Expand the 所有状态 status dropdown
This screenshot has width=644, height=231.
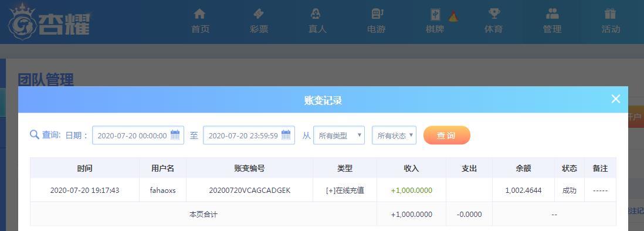pyautogui.click(x=394, y=135)
